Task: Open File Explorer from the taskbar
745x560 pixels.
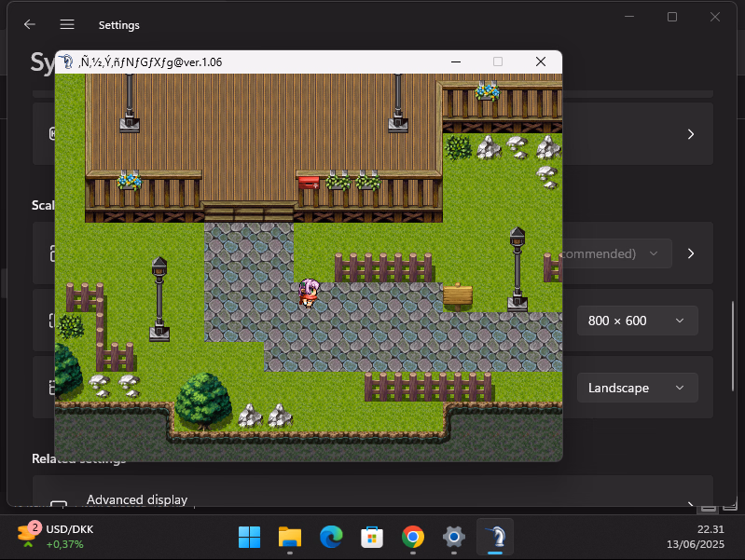Action: pyautogui.click(x=290, y=537)
